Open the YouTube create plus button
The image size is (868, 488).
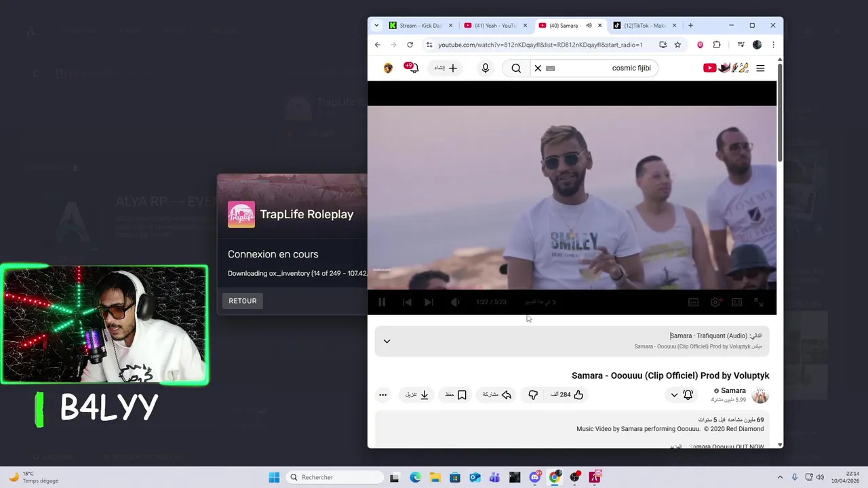[x=446, y=68]
